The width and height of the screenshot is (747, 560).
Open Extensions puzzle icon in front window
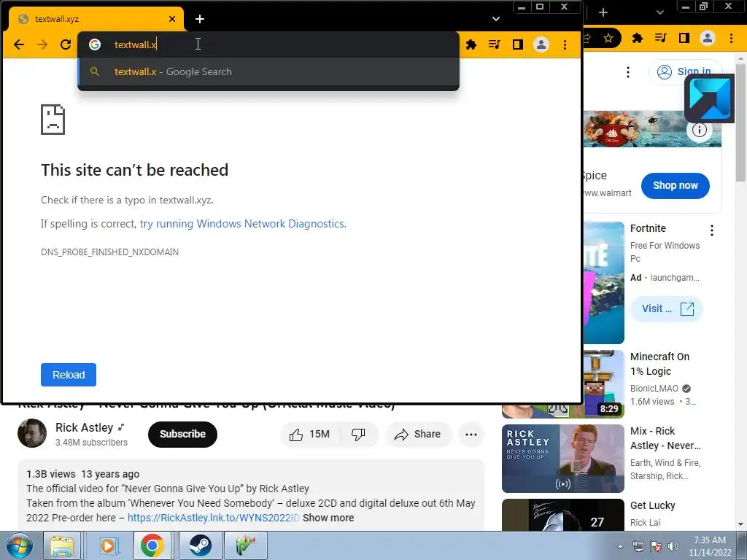coord(471,44)
